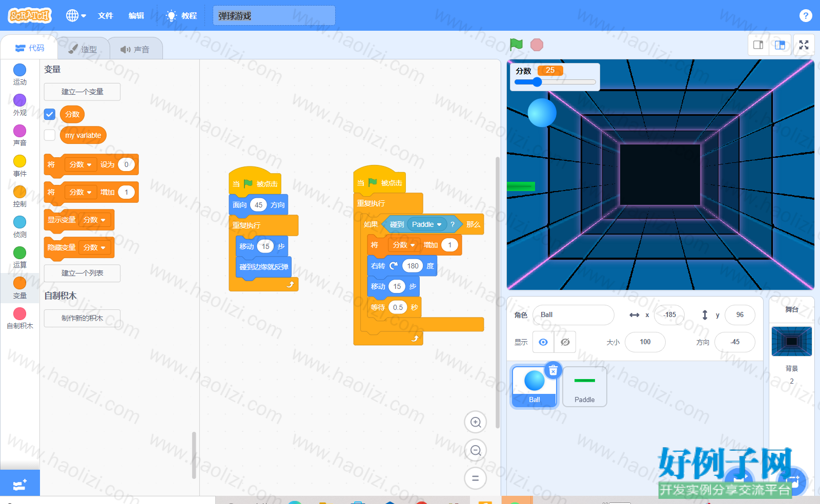This screenshot has width=820, height=504.
Task: Show the sprite with eye icon
Action: (x=543, y=342)
